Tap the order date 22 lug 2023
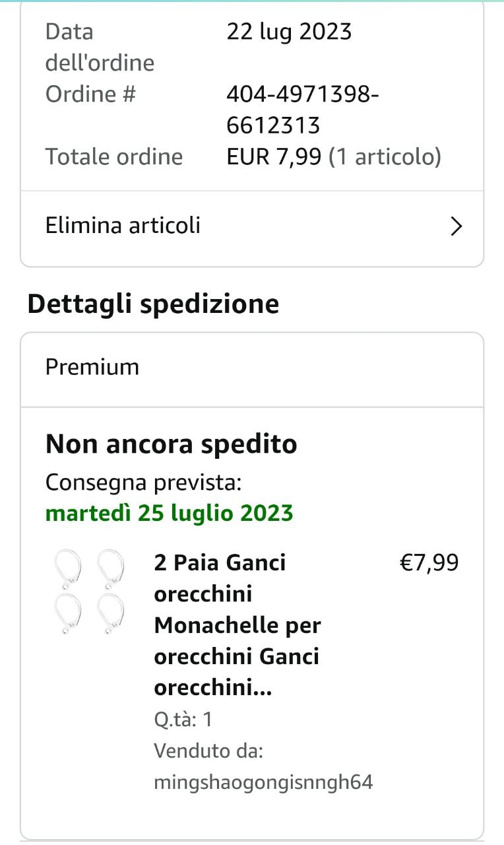The width and height of the screenshot is (504, 845). 289,32
